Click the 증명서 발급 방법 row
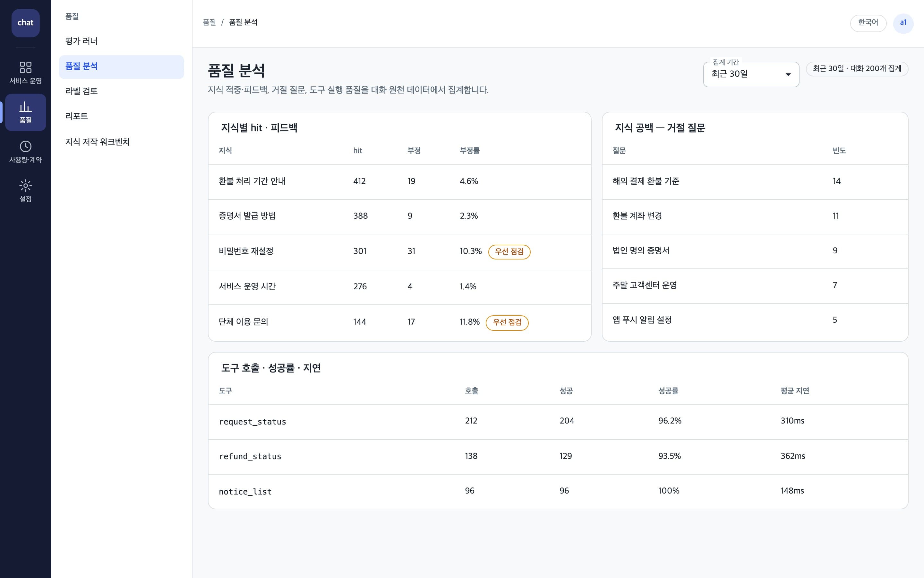 399,216
